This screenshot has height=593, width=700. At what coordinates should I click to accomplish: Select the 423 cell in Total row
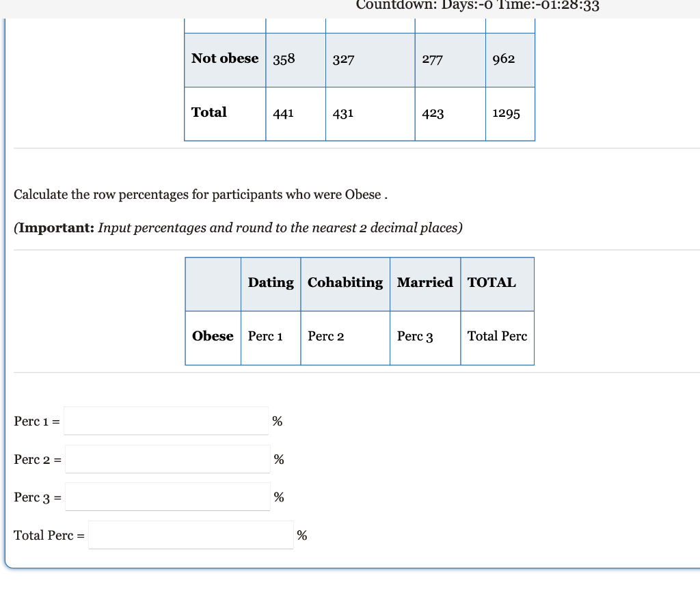point(450,114)
